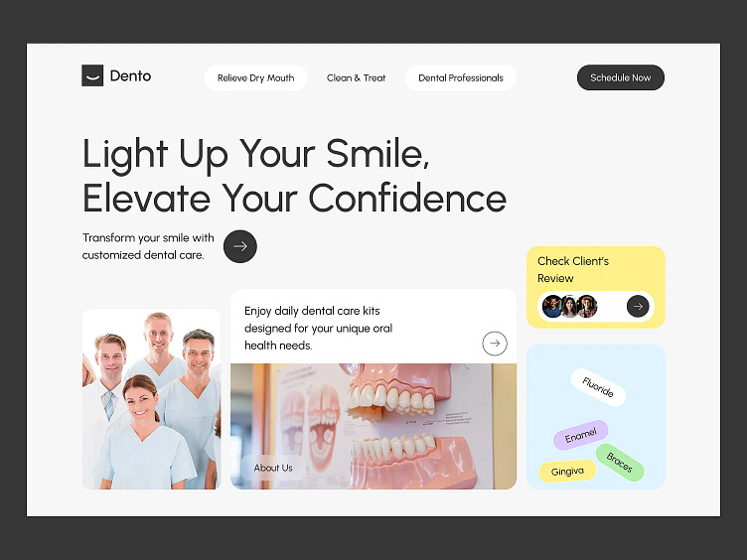Click the Dento brand name
Viewport: 747px width, 560px height.
(x=130, y=75)
